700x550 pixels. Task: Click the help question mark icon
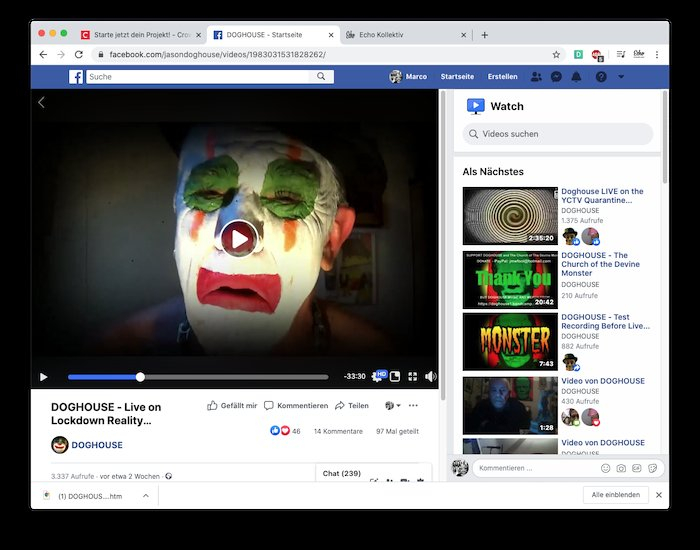point(601,77)
